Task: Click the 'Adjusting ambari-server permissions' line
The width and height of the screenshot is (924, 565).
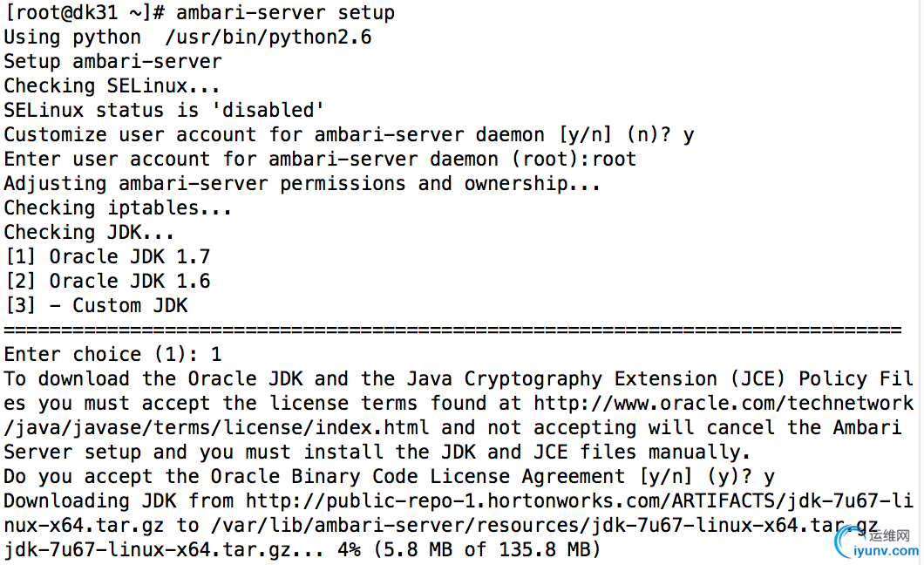Action: pyautogui.click(x=302, y=184)
